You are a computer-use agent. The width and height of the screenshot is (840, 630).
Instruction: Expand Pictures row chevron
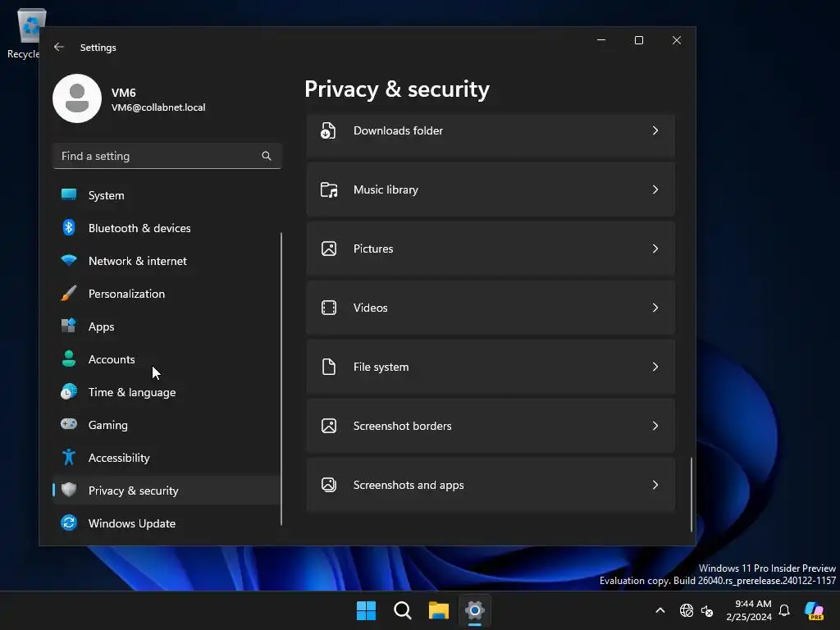click(x=655, y=249)
